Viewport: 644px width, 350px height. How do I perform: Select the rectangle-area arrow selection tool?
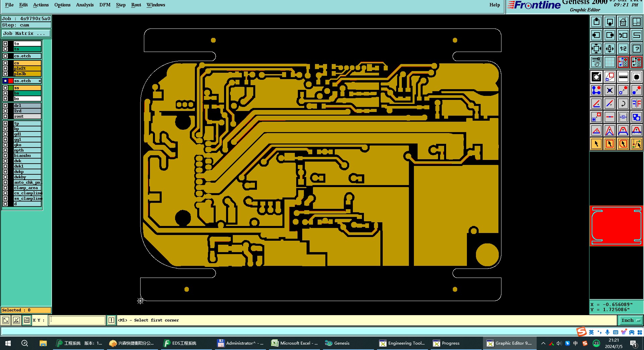point(609,144)
